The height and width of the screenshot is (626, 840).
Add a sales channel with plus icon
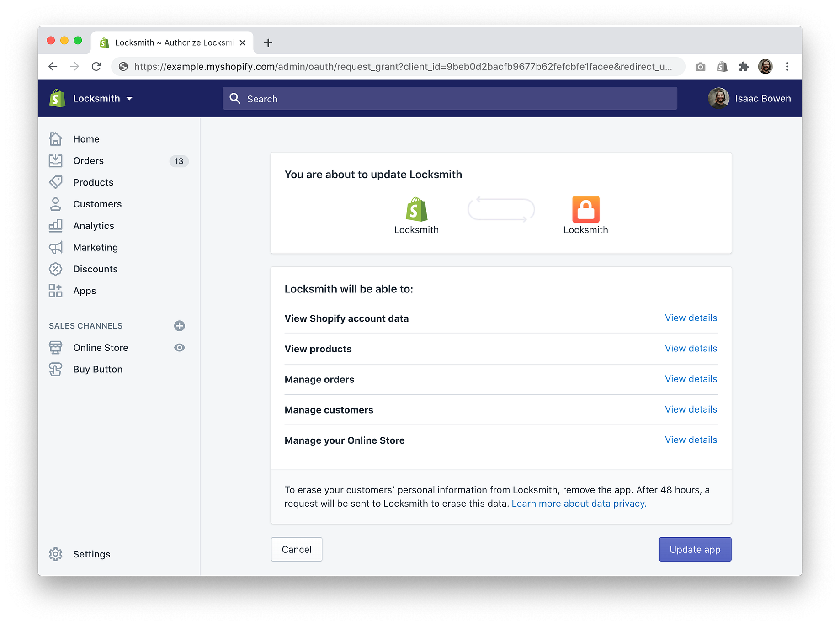pos(180,326)
